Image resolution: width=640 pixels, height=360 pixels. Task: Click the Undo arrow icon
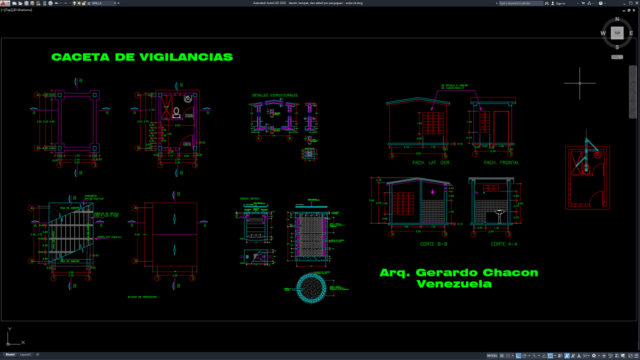[56, 3]
